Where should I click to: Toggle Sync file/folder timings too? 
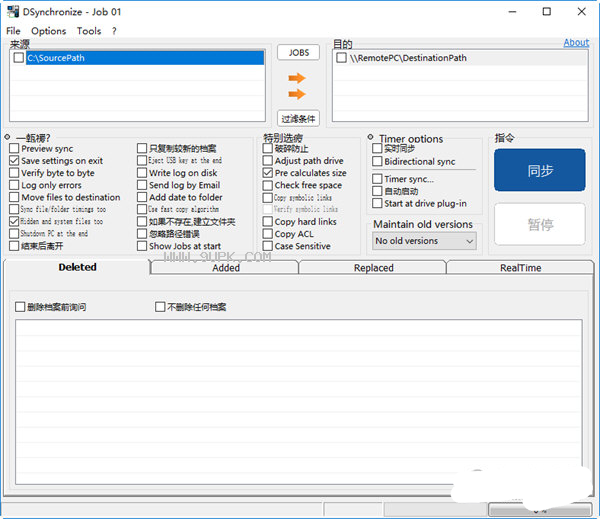click(14, 209)
